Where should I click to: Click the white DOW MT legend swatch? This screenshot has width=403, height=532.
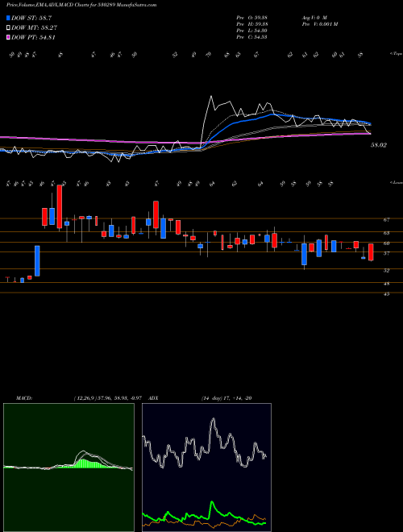coord(8,28)
